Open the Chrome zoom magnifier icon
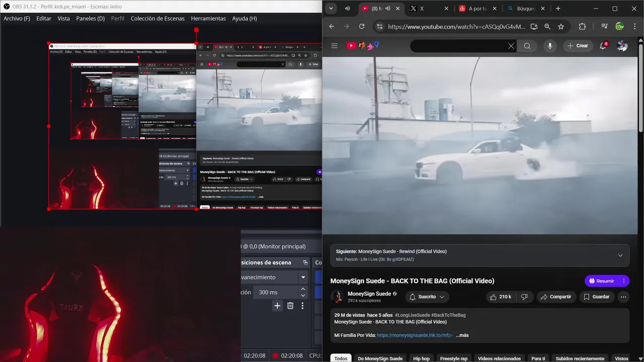644x362 pixels. [547, 27]
